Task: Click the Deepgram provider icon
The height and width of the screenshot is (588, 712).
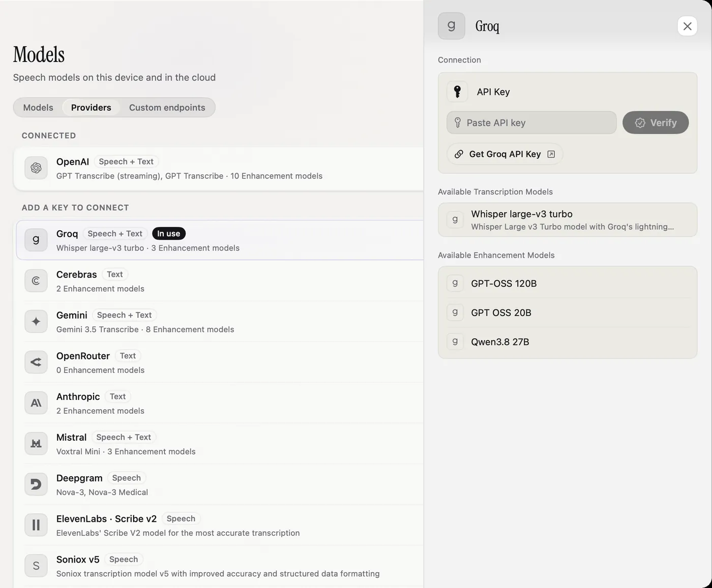Action: click(36, 484)
